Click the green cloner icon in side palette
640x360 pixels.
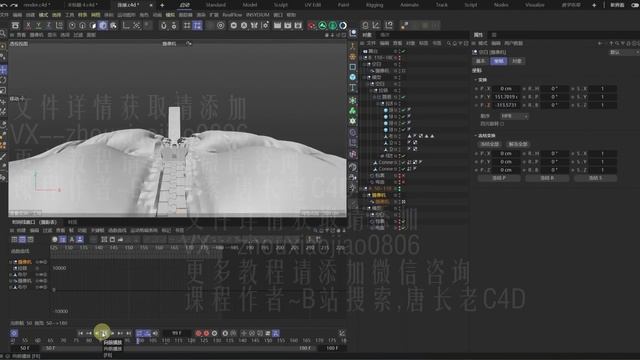(353, 111)
